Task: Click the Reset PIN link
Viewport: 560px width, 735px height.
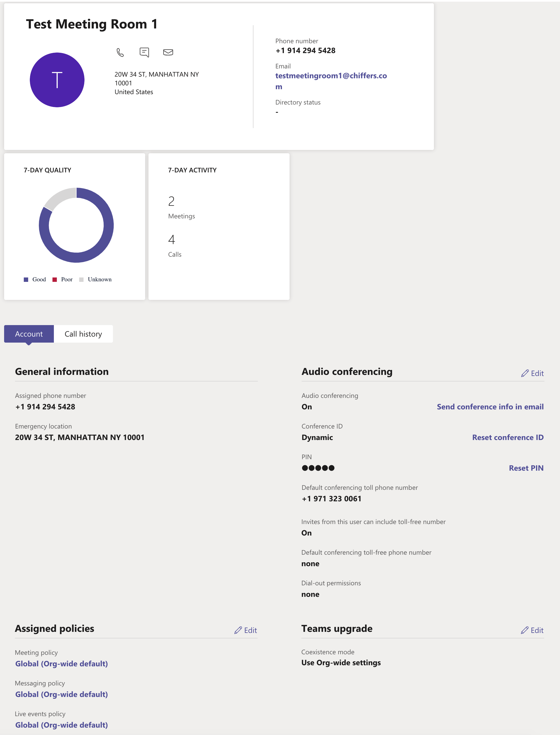Action: [526, 468]
